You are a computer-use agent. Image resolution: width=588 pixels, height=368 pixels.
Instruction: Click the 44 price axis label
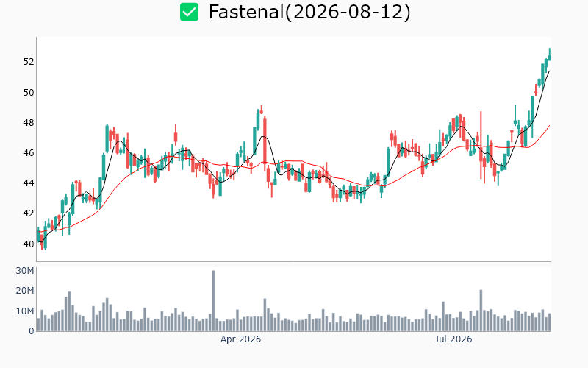click(29, 183)
